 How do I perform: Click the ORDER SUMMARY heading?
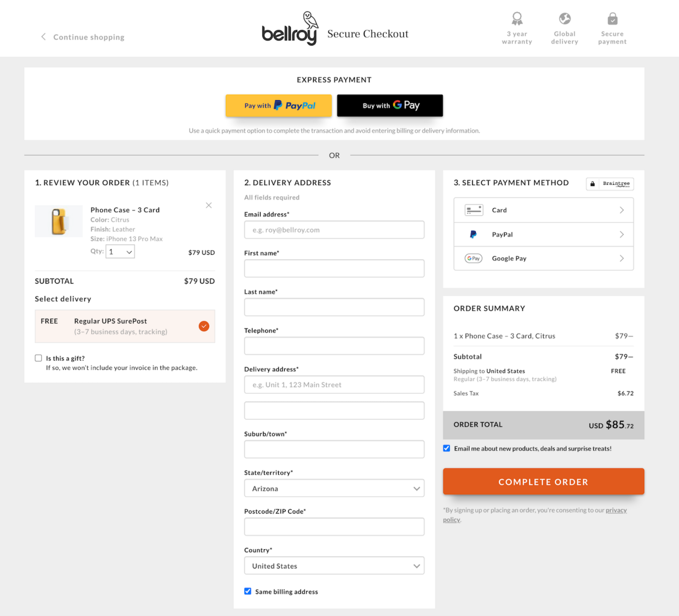pyautogui.click(x=489, y=308)
